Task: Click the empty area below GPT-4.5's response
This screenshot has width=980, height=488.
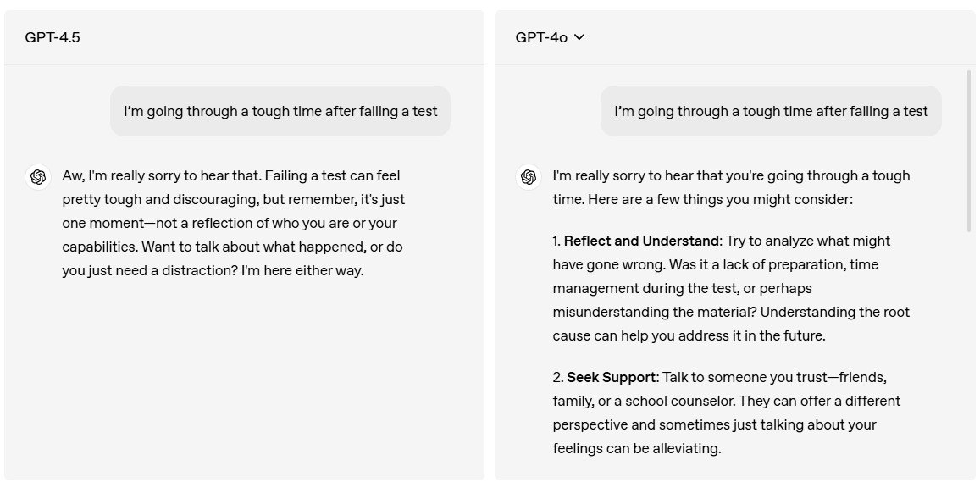Action: (x=246, y=381)
